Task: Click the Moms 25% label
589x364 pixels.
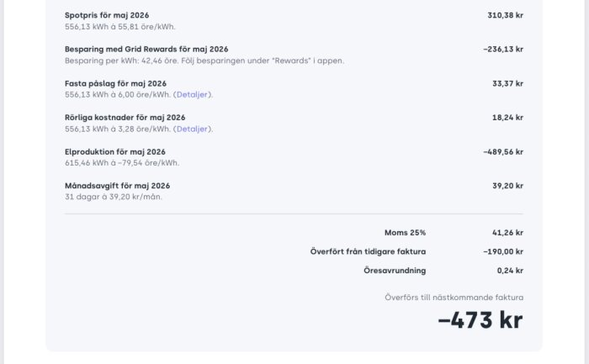Action: (405, 233)
